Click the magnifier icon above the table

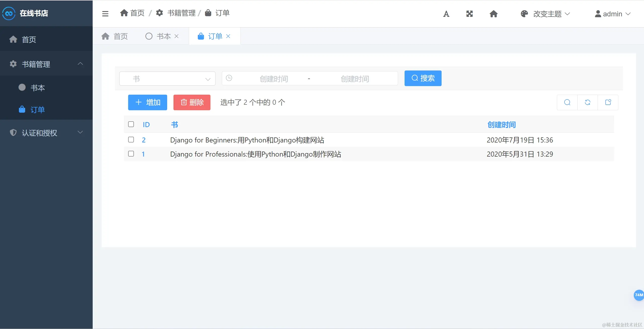pos(567,102)
